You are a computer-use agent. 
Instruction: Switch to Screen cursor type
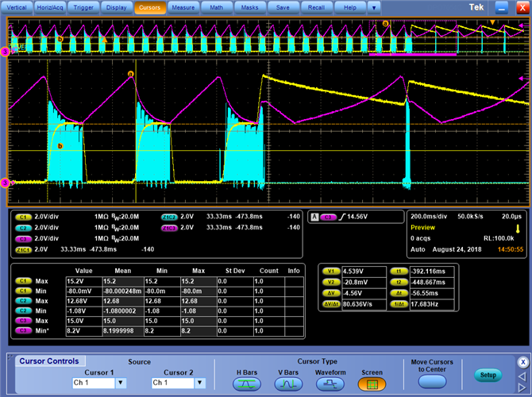pos(372,384)
